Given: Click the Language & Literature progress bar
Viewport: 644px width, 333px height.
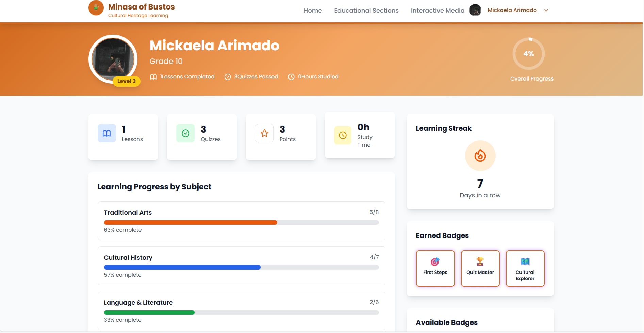Looking at the screenshot, I should 241,313.
